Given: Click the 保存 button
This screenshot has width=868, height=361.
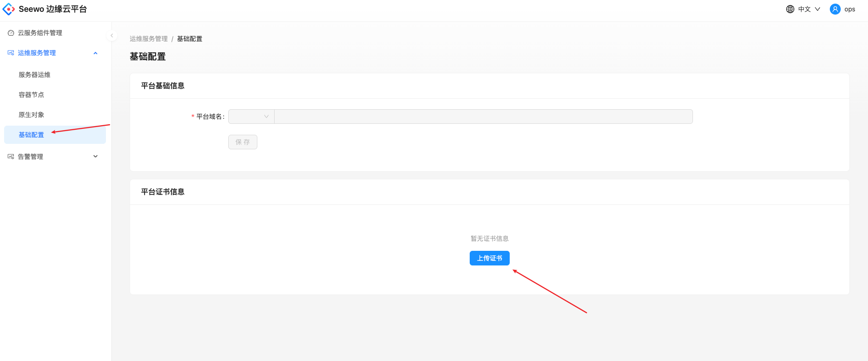Looking at the screenshot, I should pos(243,142).
